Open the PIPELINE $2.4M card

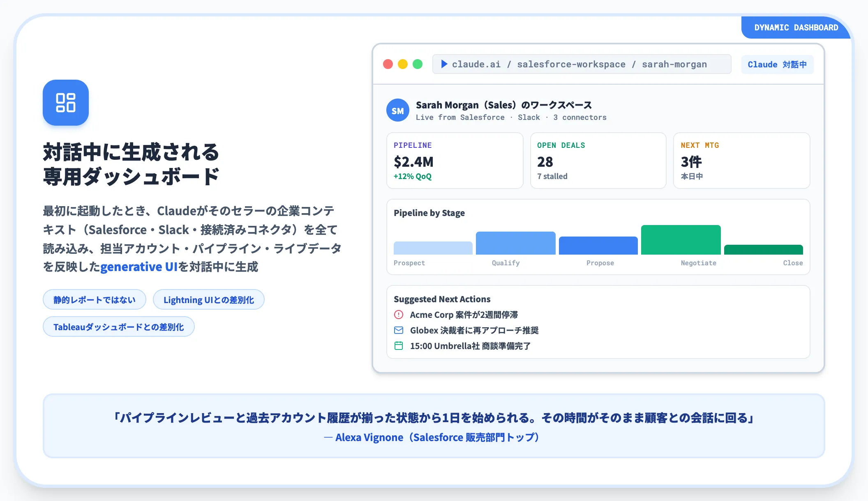[455, 161]
